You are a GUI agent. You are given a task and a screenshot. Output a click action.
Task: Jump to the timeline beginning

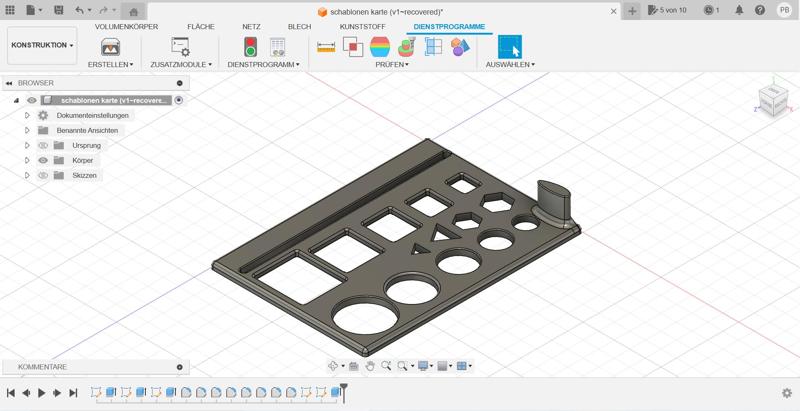pos(10,393)
